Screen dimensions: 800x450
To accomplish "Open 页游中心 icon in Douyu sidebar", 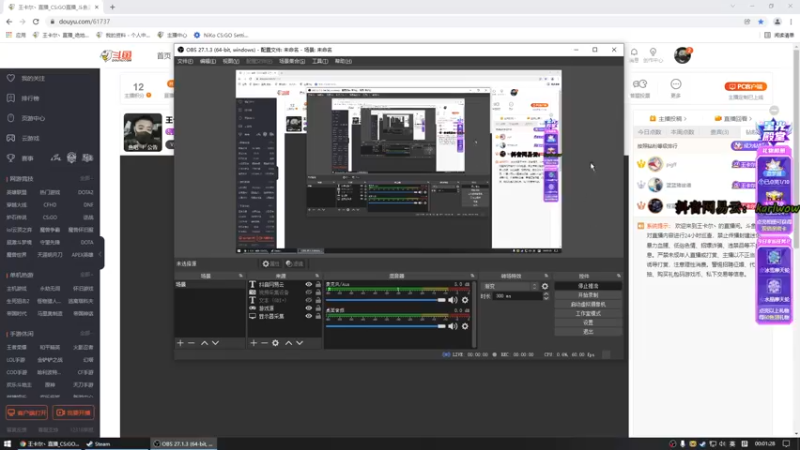I will point(11,118).
